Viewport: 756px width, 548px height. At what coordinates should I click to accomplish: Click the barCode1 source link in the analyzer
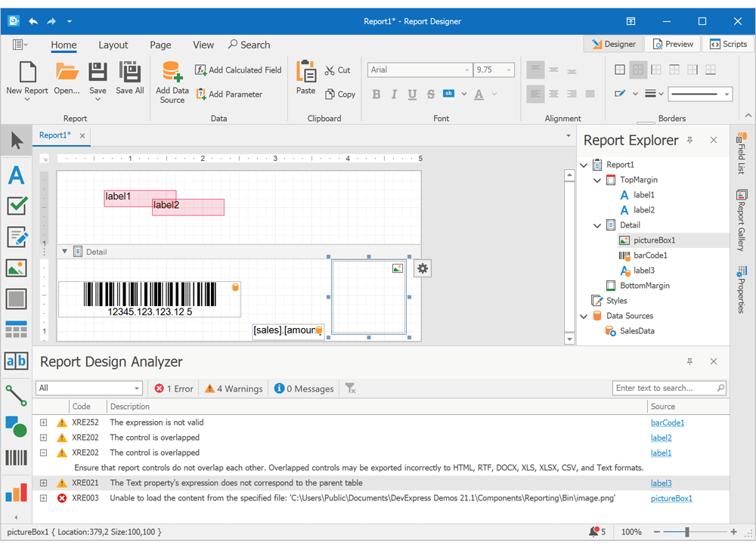(x=668, y=423)
